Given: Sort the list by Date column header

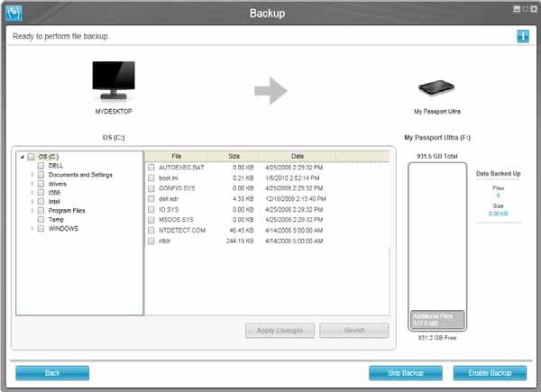Looking at the screenshot, I should [298, 156].
